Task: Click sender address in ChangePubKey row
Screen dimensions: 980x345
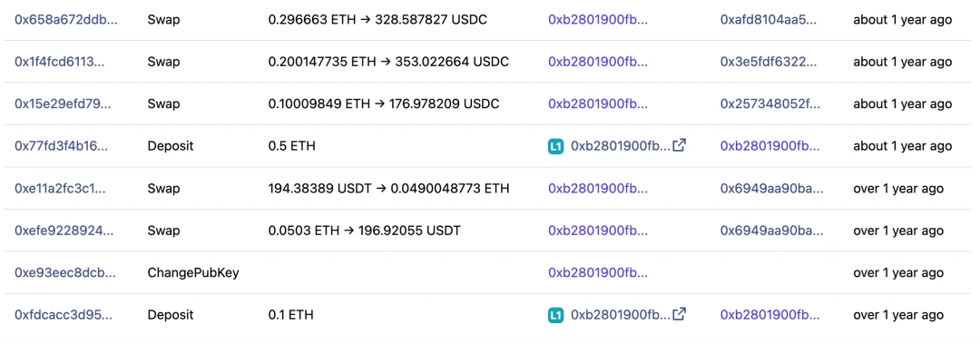Action: click(x=598, y=273)
